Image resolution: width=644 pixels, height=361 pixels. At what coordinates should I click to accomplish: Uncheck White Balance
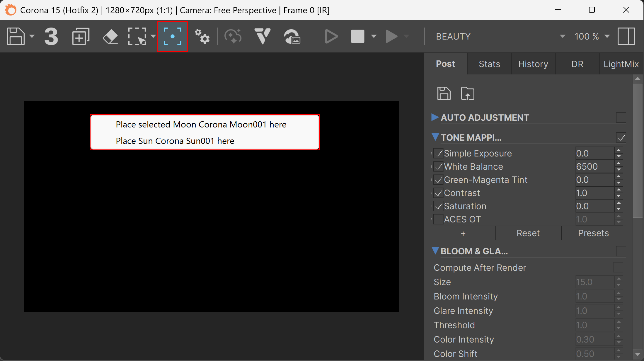click(439, 166)
